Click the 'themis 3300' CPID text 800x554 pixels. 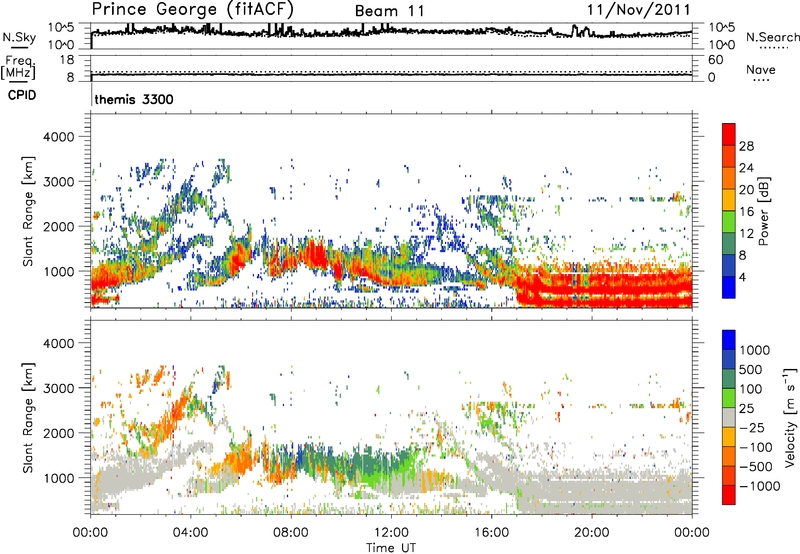tap(134, 99)
